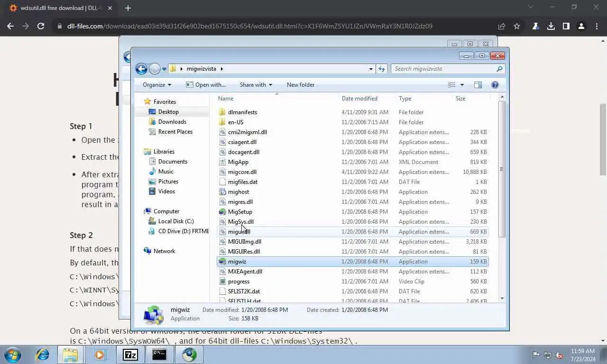Open the Chrome menu three-dot button

pyautogui.click(x=596, y=26)
